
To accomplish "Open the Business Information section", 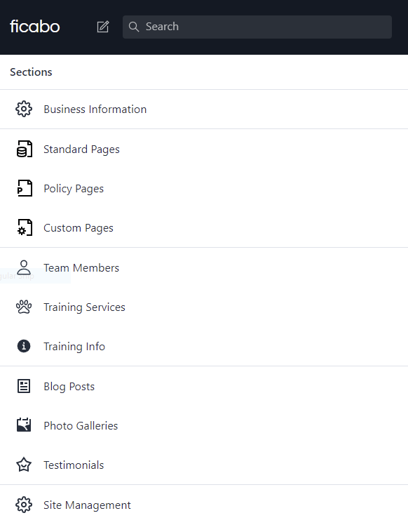I will pyautogui.click(x=204, y=109).
